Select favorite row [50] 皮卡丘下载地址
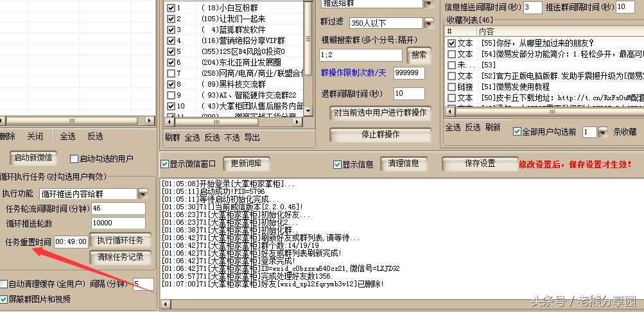Screen dimensions: 644x312 [x=544, y=98]
